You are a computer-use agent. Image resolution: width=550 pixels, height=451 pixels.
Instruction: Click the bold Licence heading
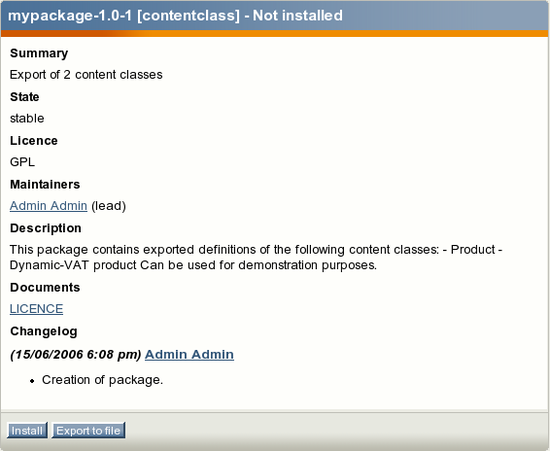[34, 141]
